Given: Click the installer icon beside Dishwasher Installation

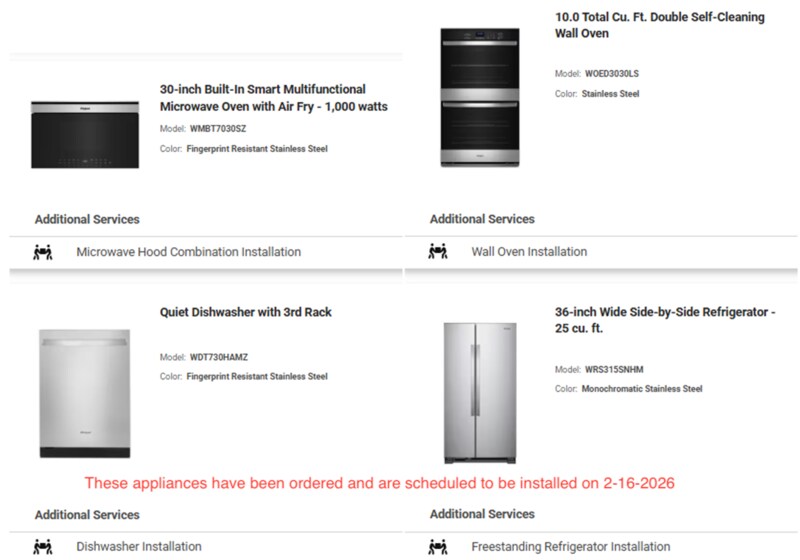Looking at the screenshot, I should (x=42, y=546).
